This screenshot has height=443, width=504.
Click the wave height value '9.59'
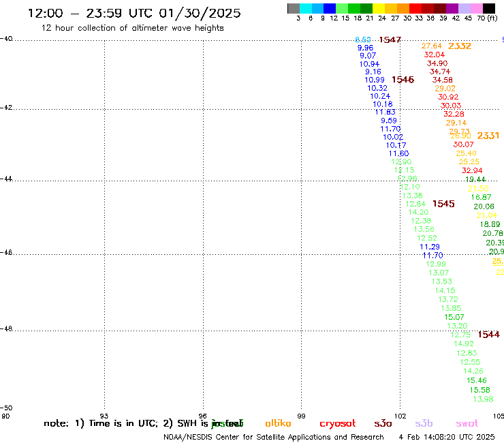tap(389, 121)
